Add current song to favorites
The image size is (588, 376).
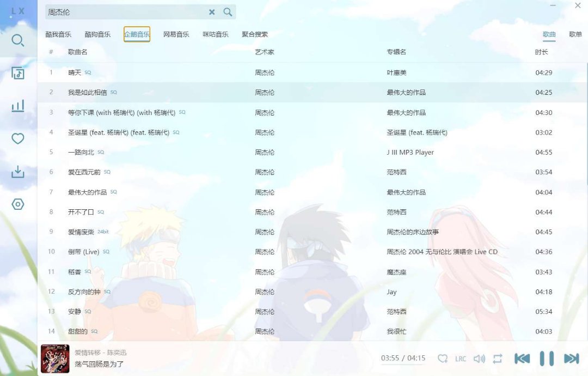(443, 359)
